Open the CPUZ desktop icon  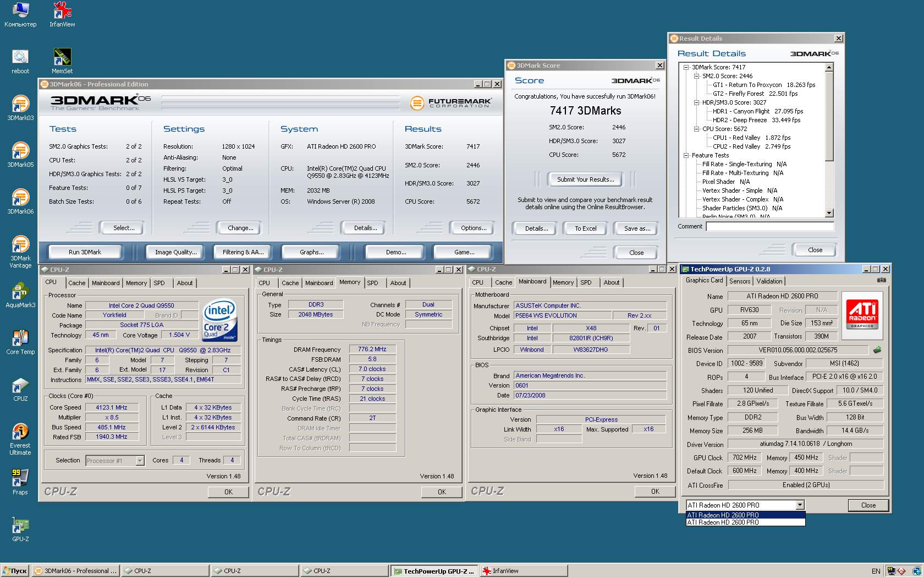coord(20,389)
